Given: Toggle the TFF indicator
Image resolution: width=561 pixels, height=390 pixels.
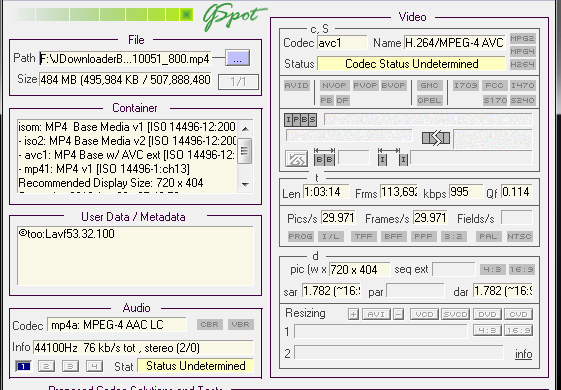Looking at the screenshot, I should [364, 237].
